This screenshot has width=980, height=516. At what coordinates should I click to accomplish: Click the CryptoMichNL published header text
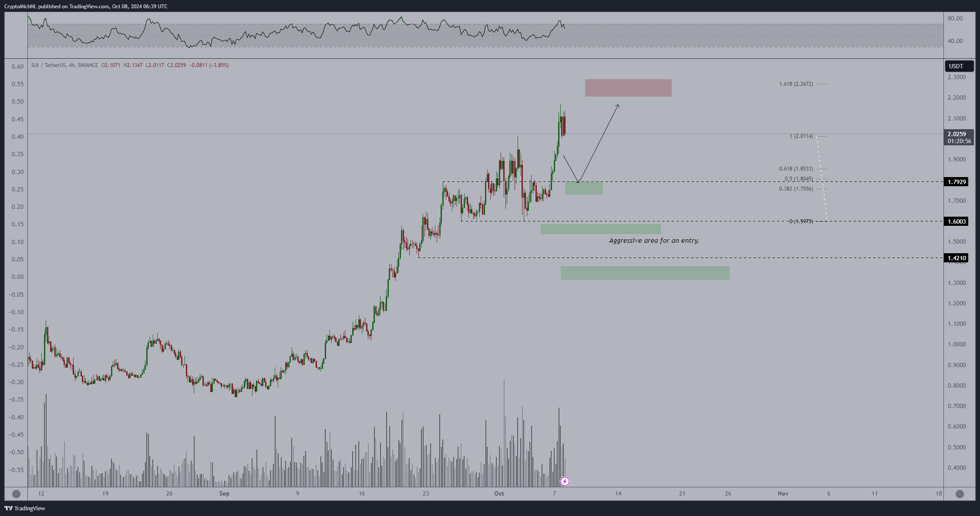(x=86, y=7)
